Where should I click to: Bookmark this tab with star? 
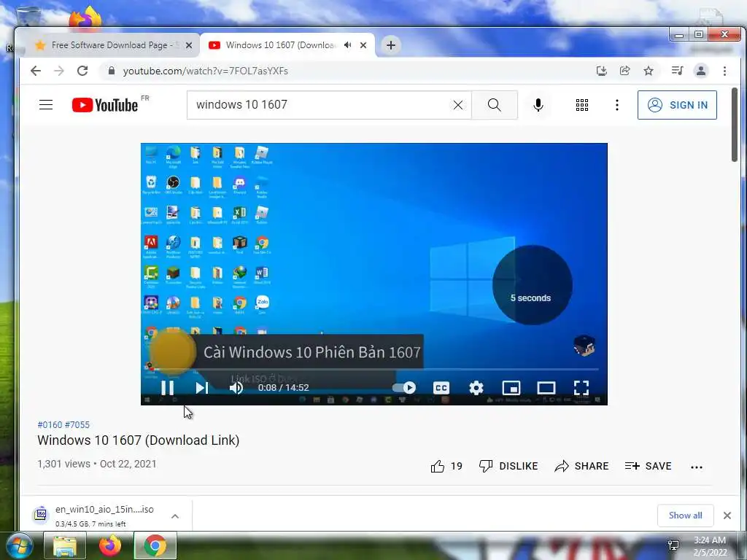coord(649,71)
